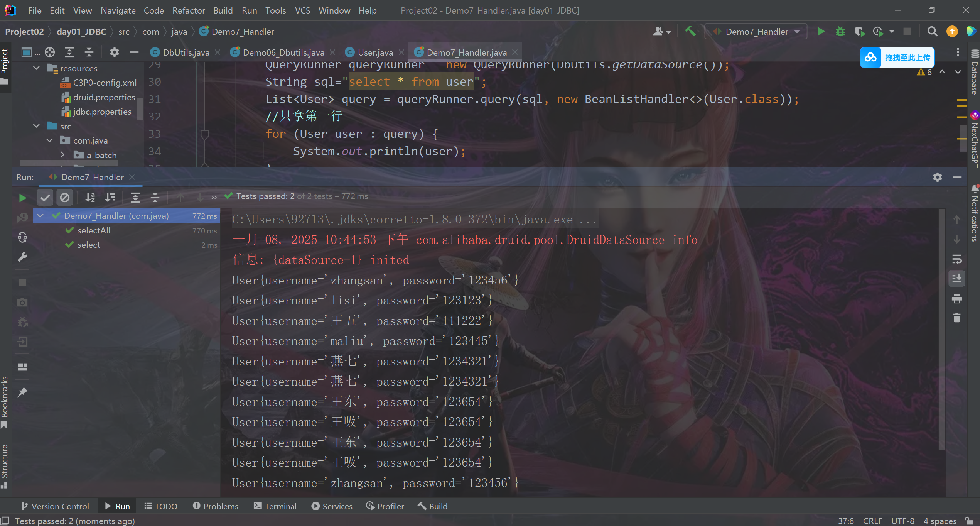Viewport: 980px width, 526px height.
Task: Run Demo7_Handler with the green Run icon
Action: pyautogui.click(x=821, y=32)
